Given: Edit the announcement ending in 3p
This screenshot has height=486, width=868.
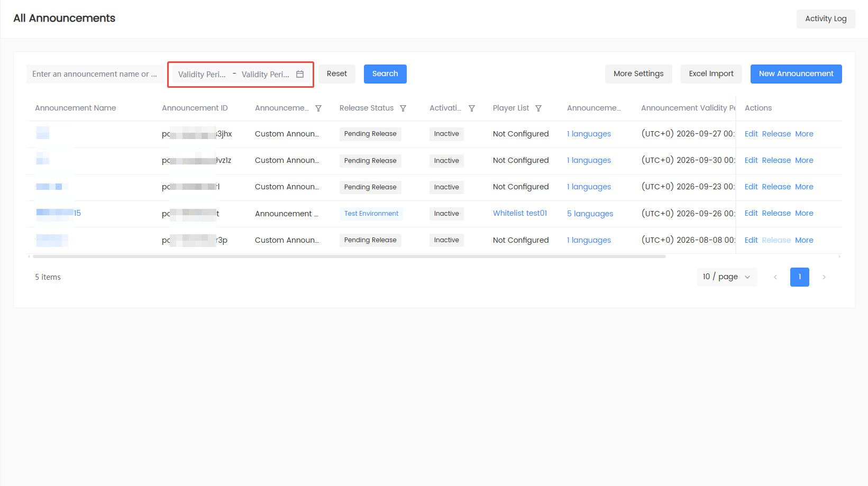Looking at the screenshot, I should click(751, 240).
